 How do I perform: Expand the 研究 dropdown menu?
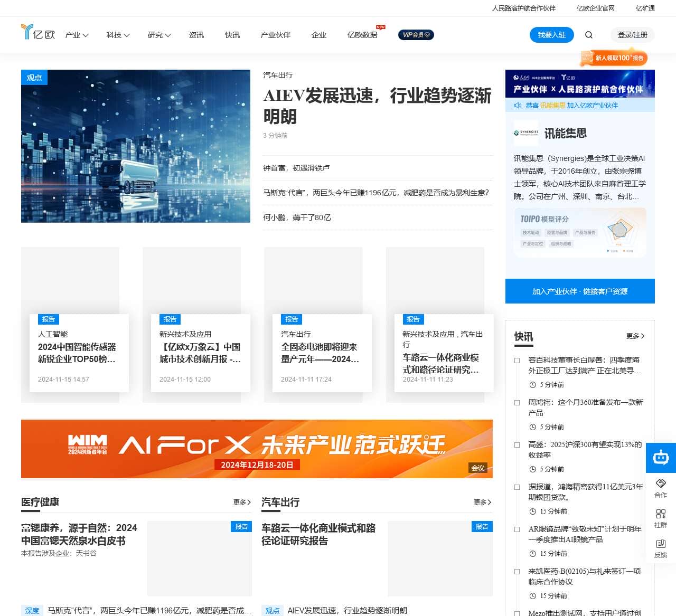pyautogui.click(x=159, y=35)
